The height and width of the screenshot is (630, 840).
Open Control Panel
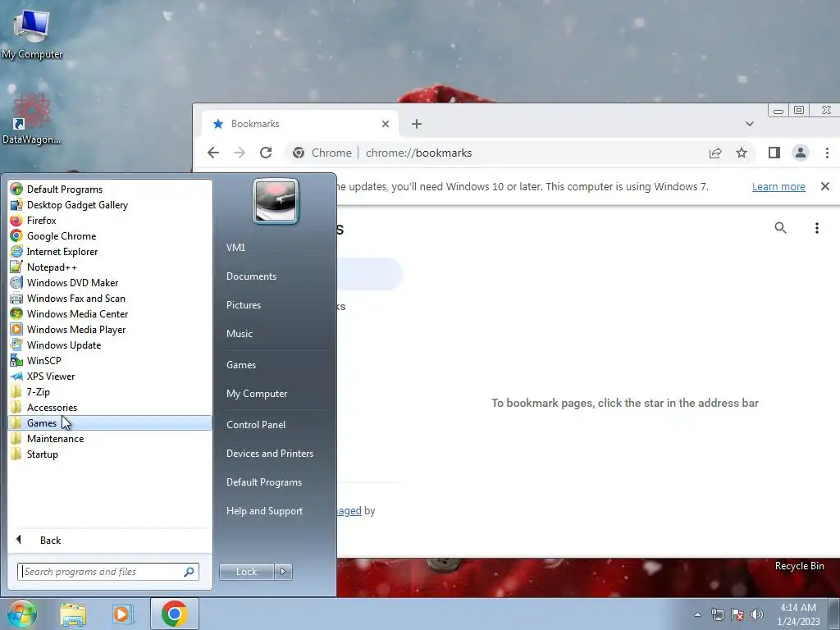click(256, 425)
